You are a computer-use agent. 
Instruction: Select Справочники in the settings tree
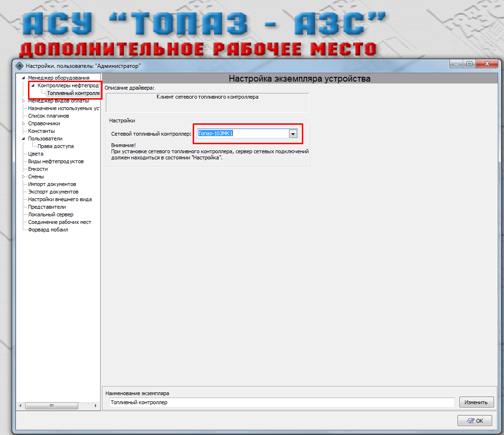[x=44, y=123]
